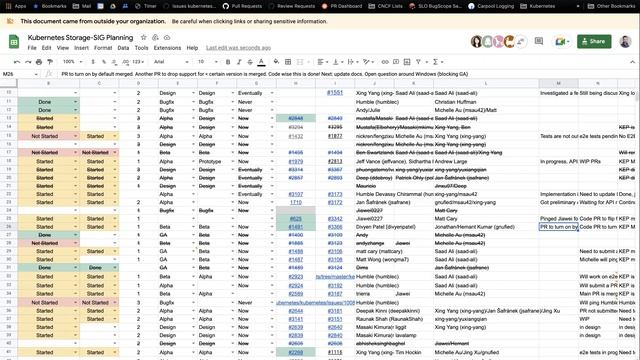
Task: Open the Tools menu
Action: click(x=142, y=48)
